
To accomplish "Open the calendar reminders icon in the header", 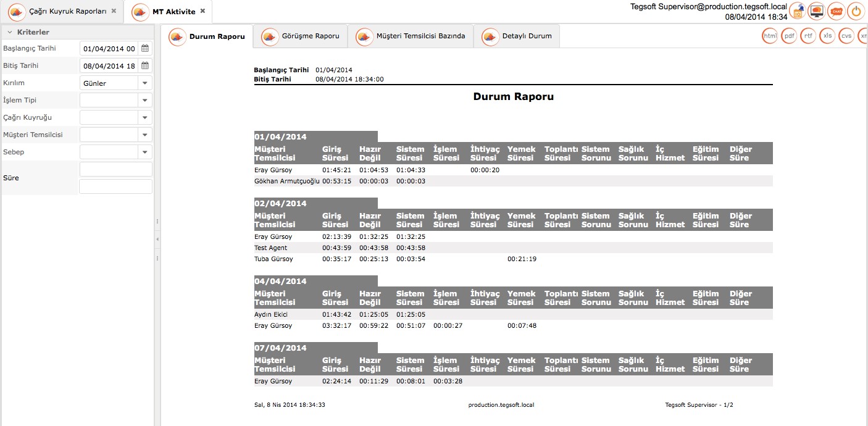I will coord(798,10).
